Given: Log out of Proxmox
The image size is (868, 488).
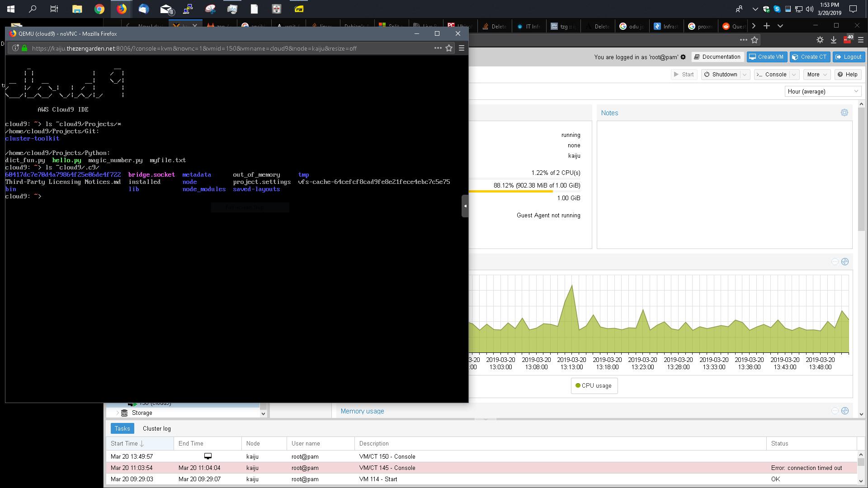Looking at the screenshot, I should click(x=849, y=57).
